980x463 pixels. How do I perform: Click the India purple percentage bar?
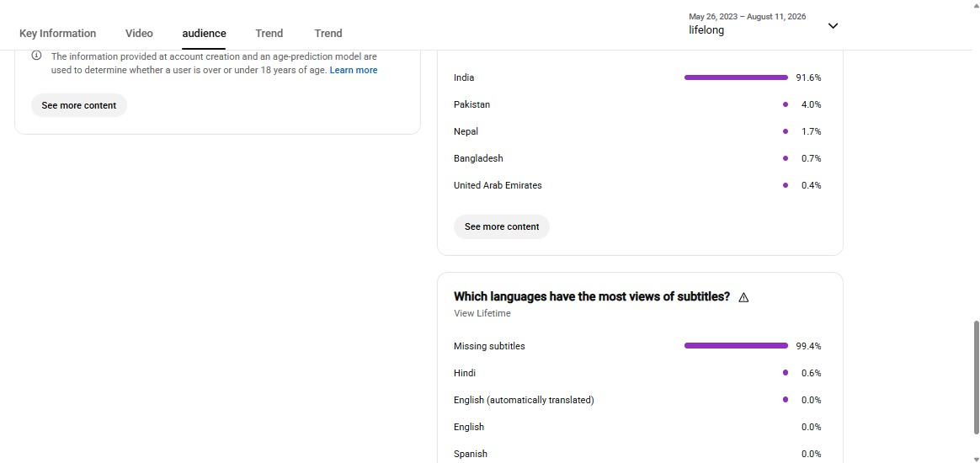pos(736,77)
